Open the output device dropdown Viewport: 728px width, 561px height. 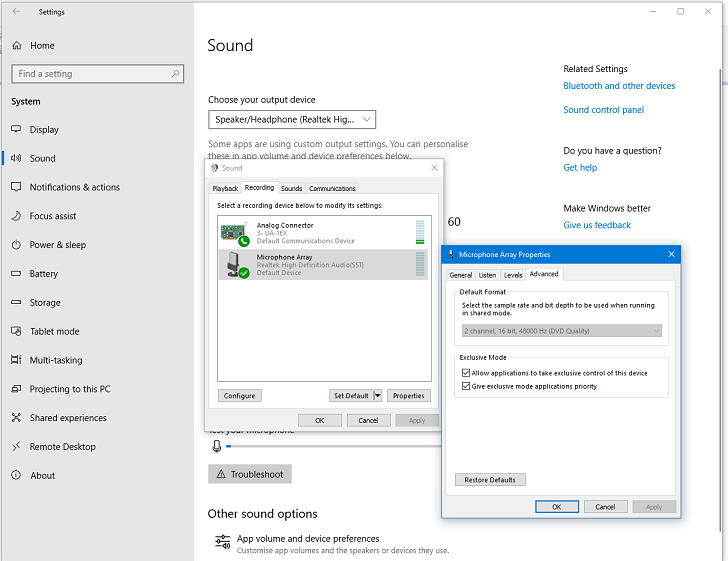(x=292, y=119)
